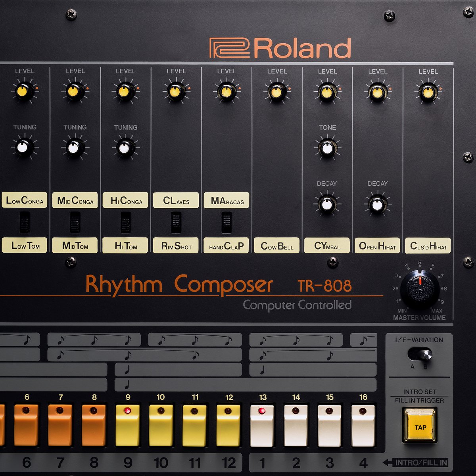Adjust the Cls'd Hihat LEVEL knob
Viewport: 476px width, 476px height.
click(428, 92)
